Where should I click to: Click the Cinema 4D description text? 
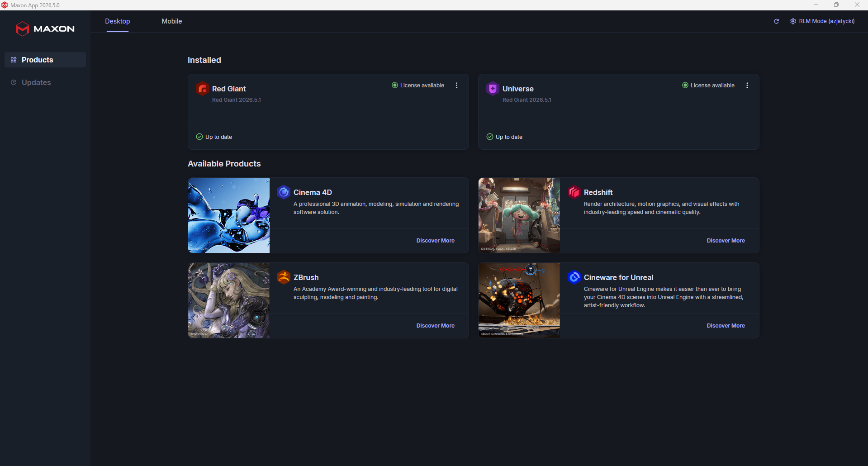[376, 208]
